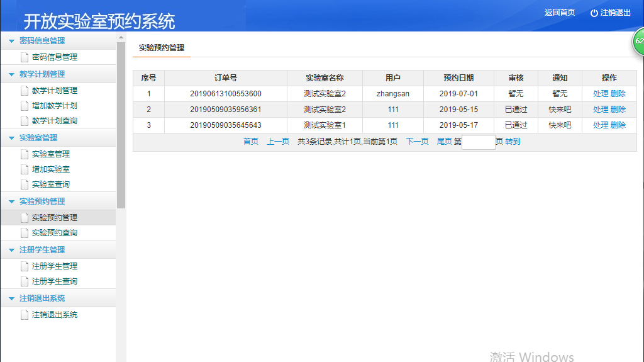Image resolution: width=644 pixels, height=362 pixels.
Task: Open 注册学生查询 menu item
Action: click(x=55, y=281)
